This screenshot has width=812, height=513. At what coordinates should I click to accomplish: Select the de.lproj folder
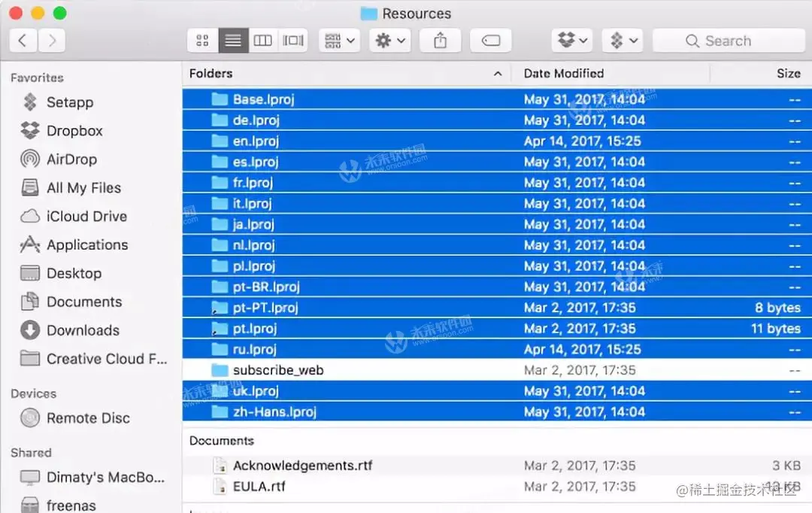coord(497,120)
